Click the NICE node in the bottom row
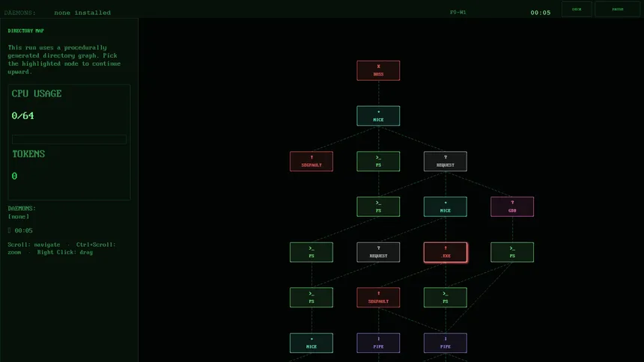 (312, 343)
